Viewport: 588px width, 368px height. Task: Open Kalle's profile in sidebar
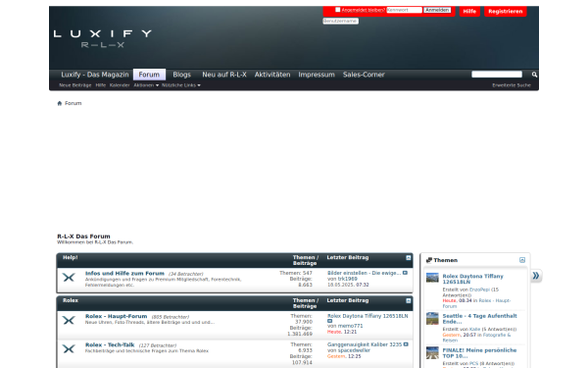[x=474, y=330]
